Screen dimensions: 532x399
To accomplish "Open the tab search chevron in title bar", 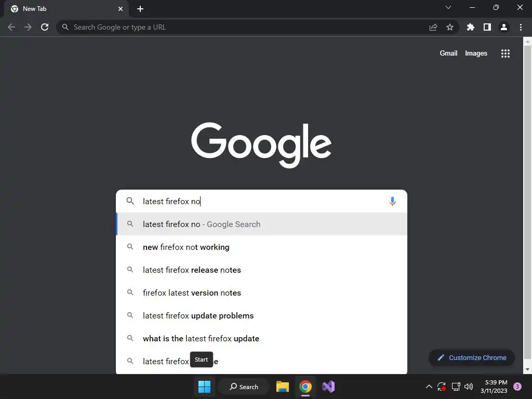I will [448, 7].
